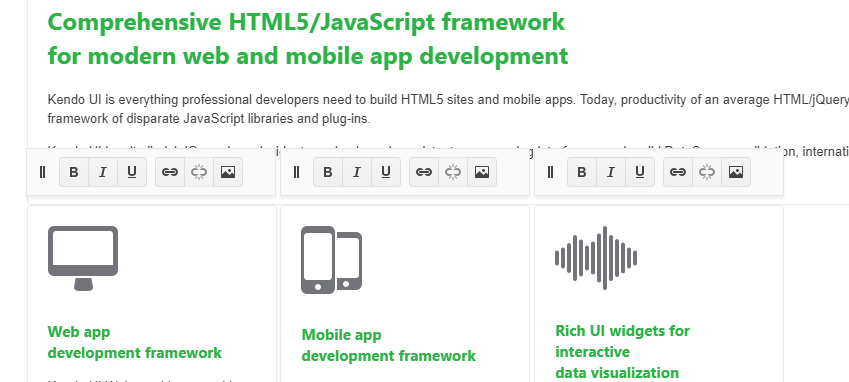Screen dimensions: 849x382
Task: Click the mobile phones image
Action: point(331,260)
